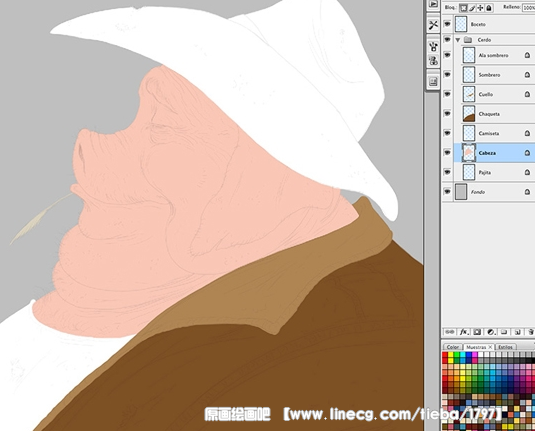The width and height of the screenshot is (535, 431).
Task: Click the Fondo gray layer thumbnail
Action: 461,192
